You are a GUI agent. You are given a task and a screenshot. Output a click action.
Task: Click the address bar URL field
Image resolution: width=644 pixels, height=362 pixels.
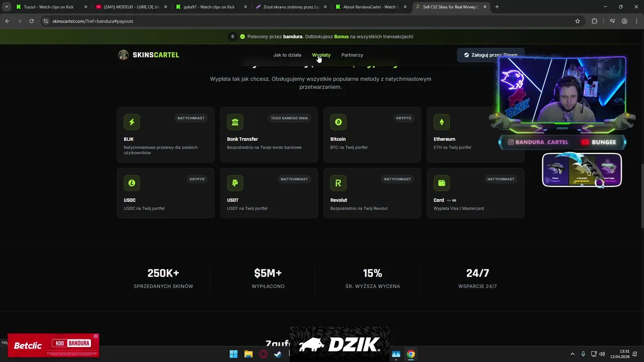(x=307, y=21)
